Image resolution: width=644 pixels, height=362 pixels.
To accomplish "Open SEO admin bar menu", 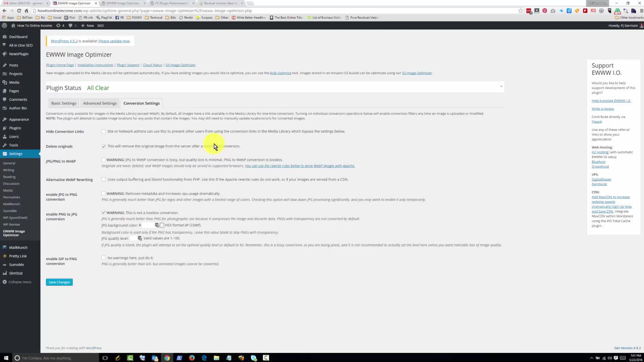I will point(100,25).
